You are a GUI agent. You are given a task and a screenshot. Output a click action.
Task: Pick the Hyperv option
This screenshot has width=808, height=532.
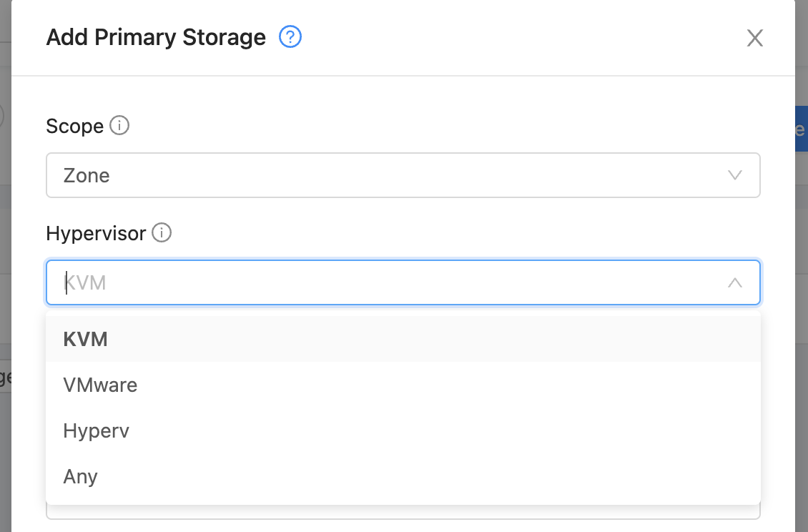[x=403, y=431]
